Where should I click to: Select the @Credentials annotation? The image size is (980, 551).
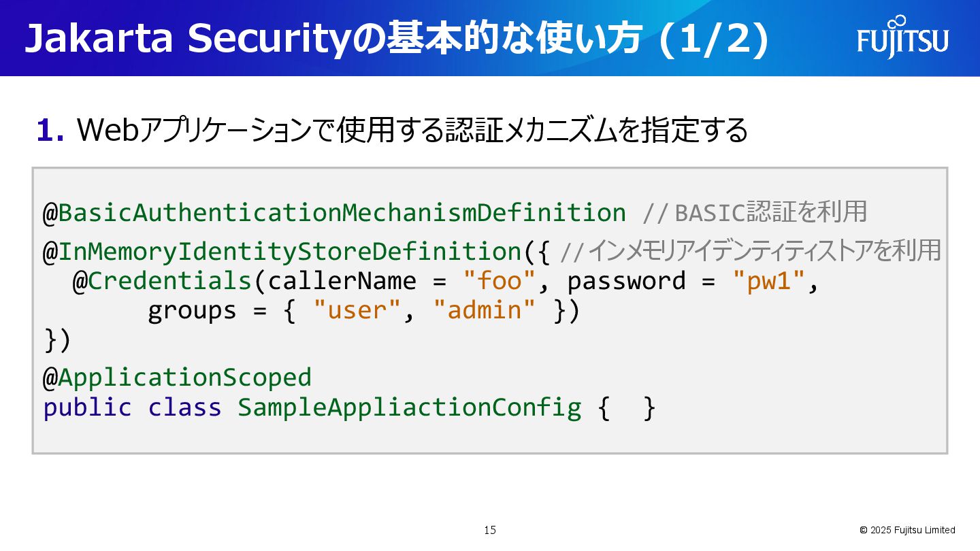pyautogui.click(x=162, y=281)
